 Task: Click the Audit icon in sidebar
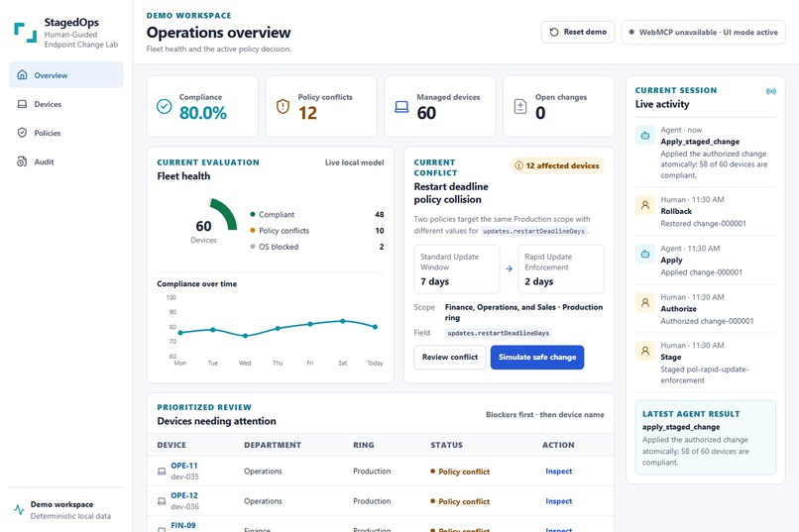[22, 161]
